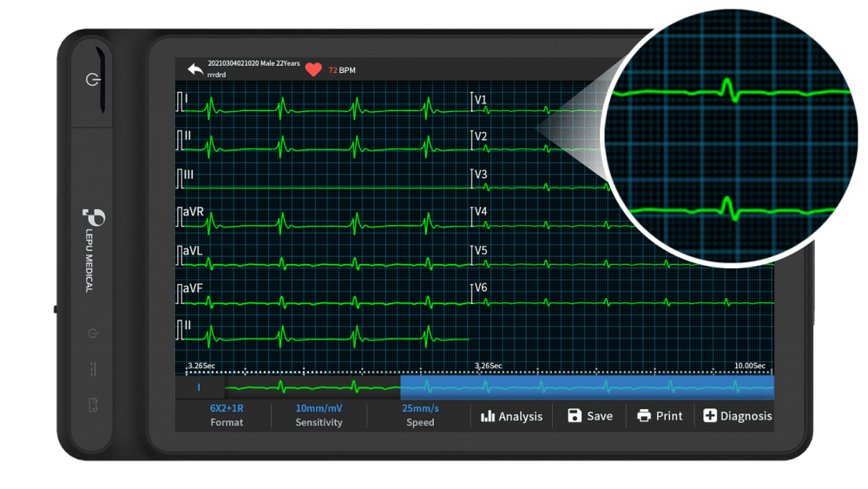Tap the Lepu Medical logo
The width and height of the screenshot is (868, 489).
[88, 217]
